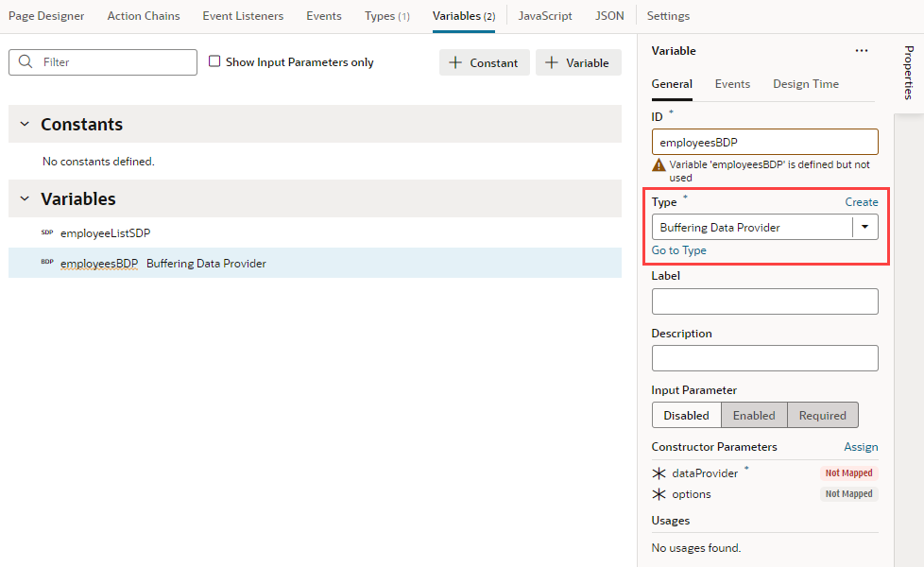Viewport: 924px width, 567px height.
Task: Select the employeesBDP variable row
Action: (315, 263)
